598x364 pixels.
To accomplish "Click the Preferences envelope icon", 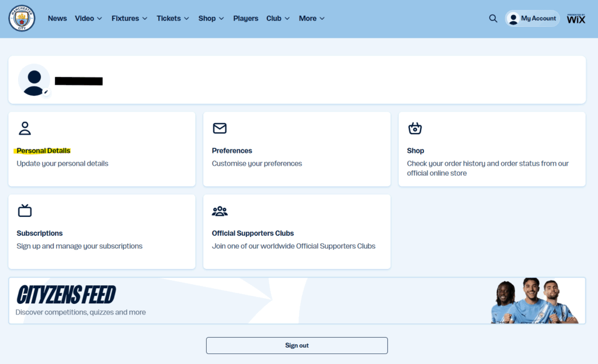I will (220, 128).
